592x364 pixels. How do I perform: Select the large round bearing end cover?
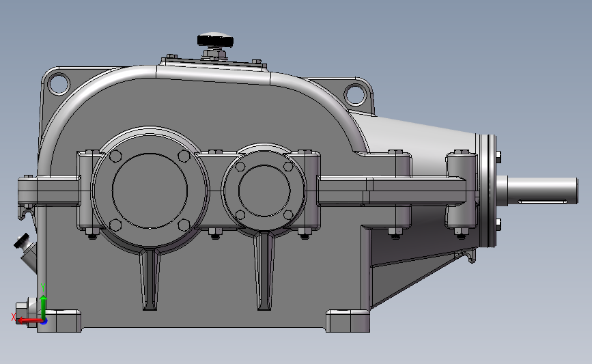150,191
